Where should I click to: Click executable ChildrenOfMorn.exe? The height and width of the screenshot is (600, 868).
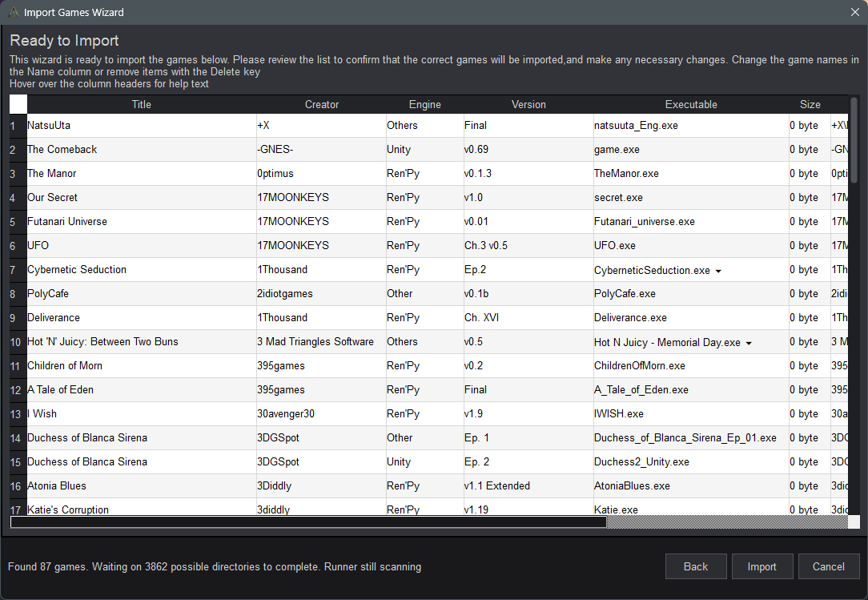click(x=691, y=365)
